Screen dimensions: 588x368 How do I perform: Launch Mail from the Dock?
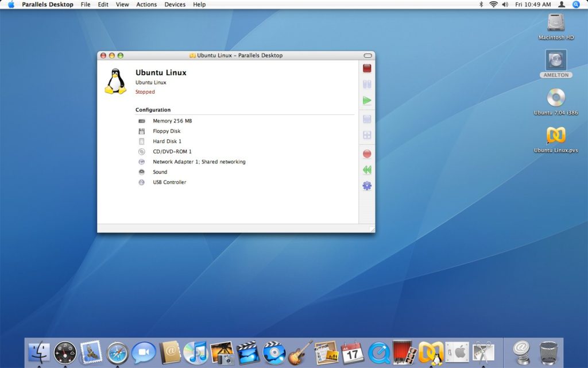point(91,352)
